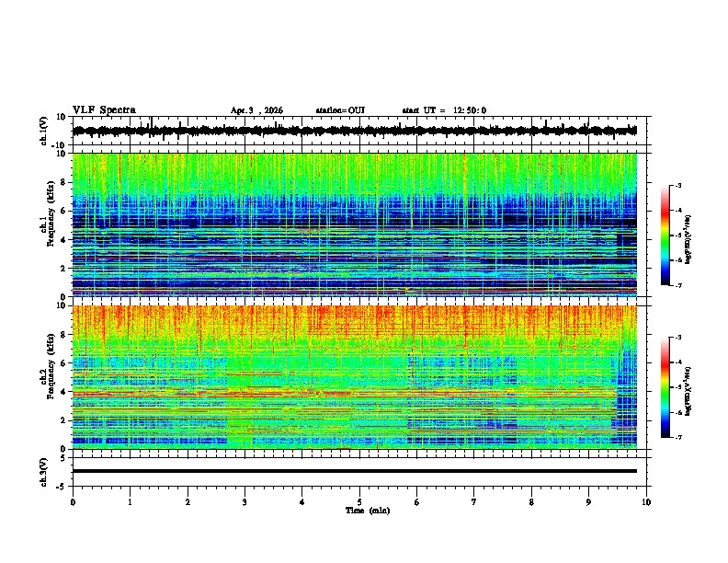Click the ch.2 frequency tick label "4"
This screenshot has height=563, width=728.
point(63,392)
